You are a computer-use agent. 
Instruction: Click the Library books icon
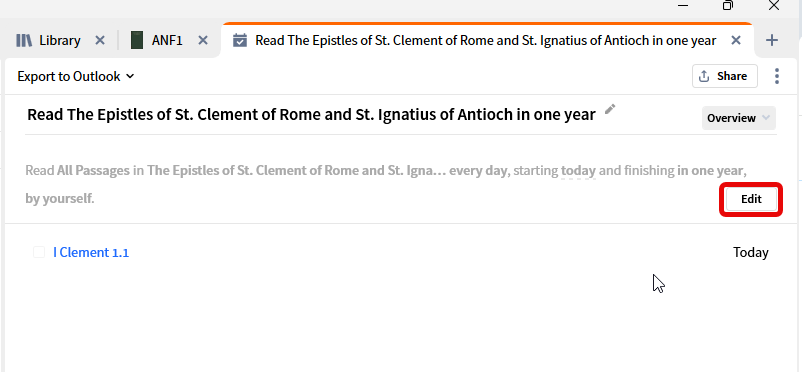24,40
